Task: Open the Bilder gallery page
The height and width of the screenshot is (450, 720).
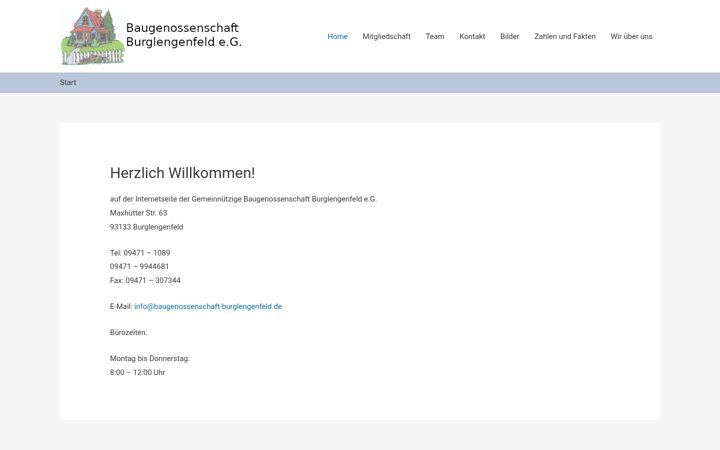Action: click(510, 36)
